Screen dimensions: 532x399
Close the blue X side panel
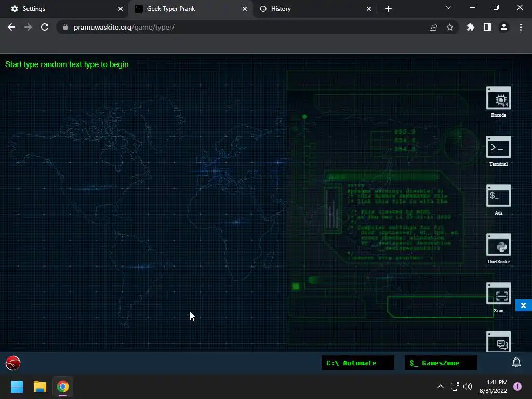523,305
